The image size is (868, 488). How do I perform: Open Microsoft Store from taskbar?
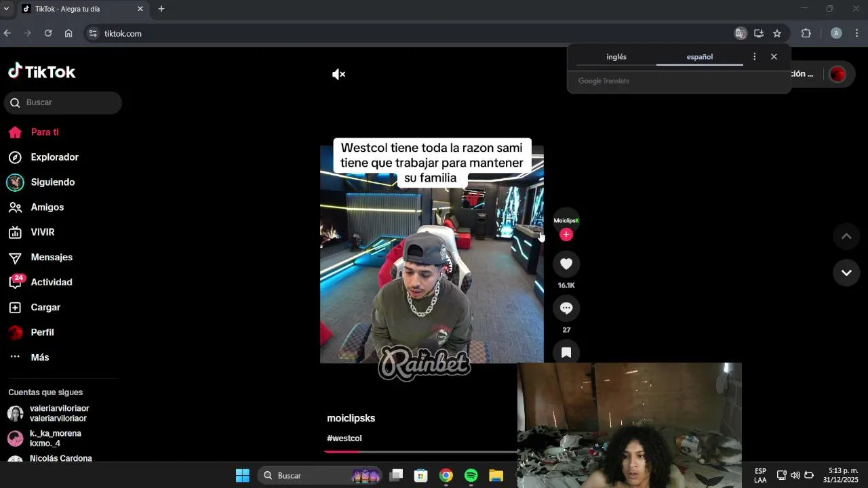[421, 475]
